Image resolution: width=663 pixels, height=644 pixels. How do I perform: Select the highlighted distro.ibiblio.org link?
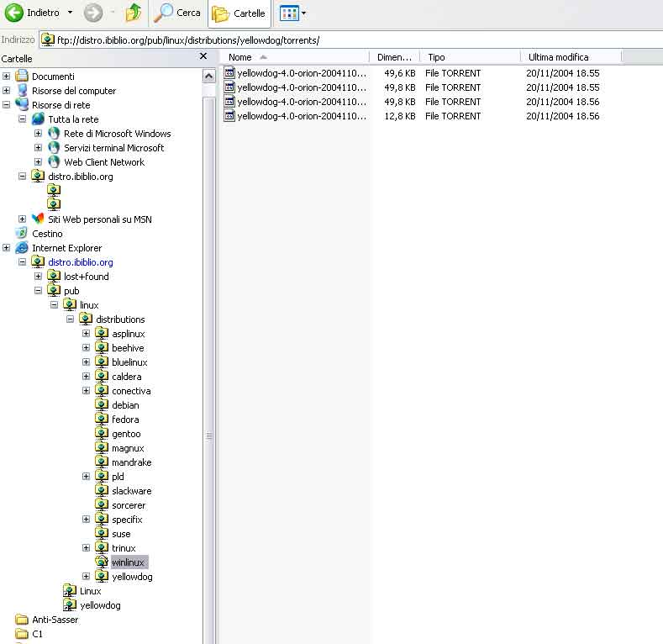point(81,262)
